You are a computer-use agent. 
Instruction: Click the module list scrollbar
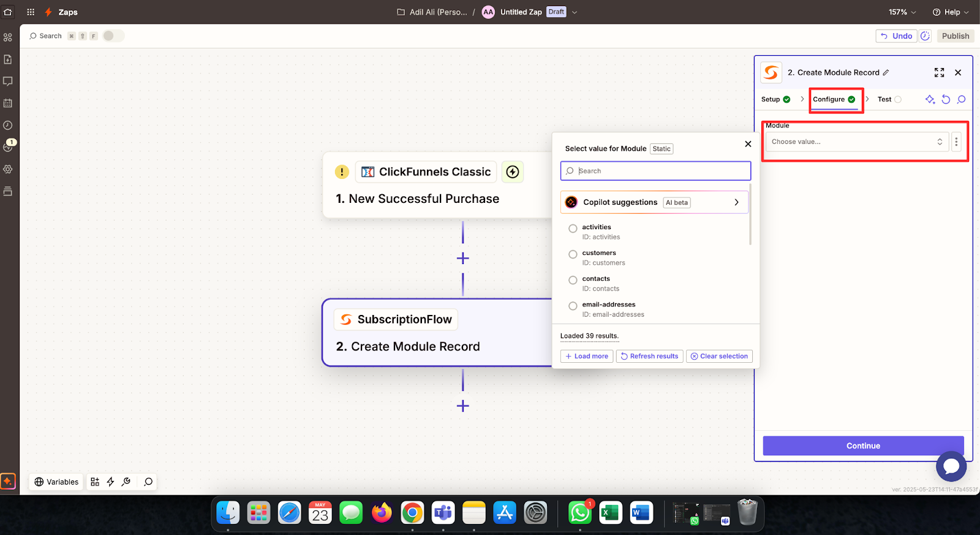click(750, 214)
